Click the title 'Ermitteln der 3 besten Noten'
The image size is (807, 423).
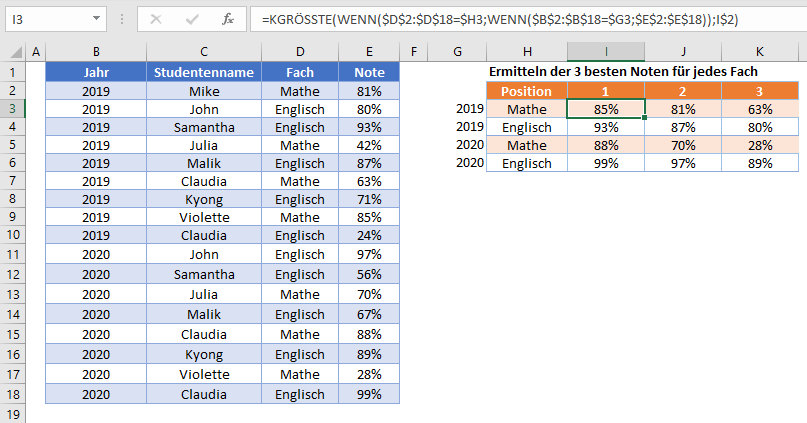click(x=622, y=72)
